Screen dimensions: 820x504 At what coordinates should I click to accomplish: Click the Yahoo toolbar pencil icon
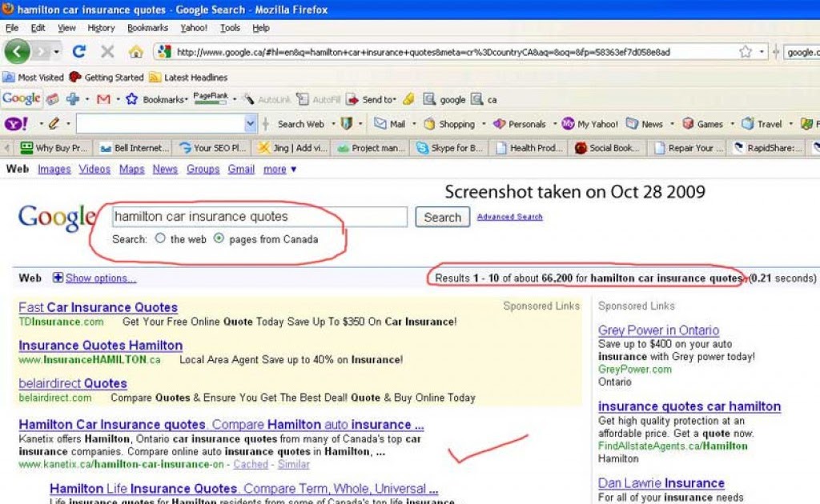click(54, 124)
